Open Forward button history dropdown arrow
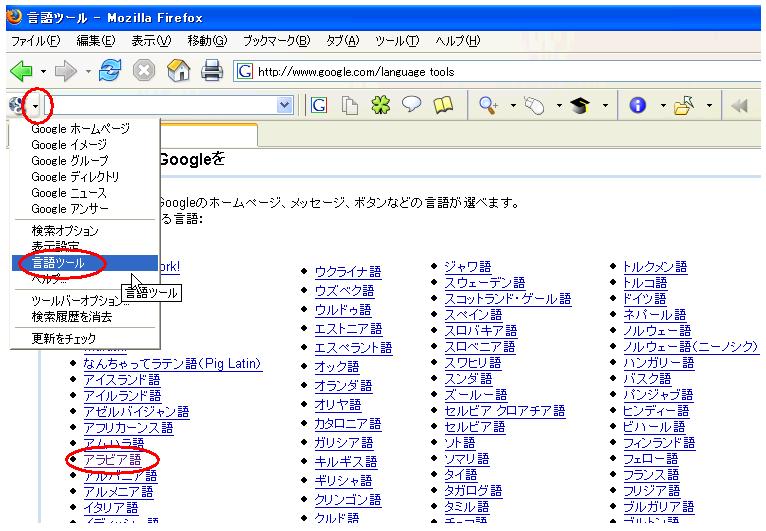The image size is (766, 531). pos(87,72)
